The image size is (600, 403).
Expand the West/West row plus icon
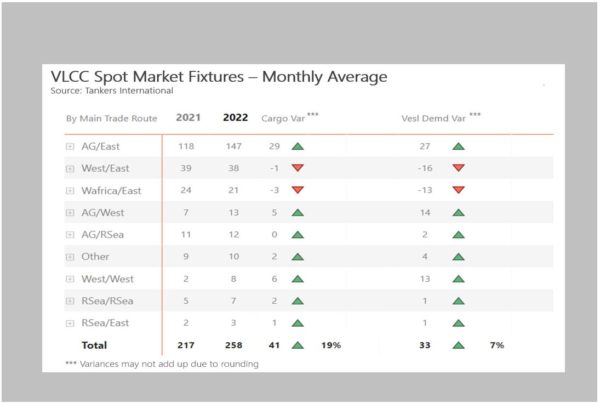tap(70, 279)
